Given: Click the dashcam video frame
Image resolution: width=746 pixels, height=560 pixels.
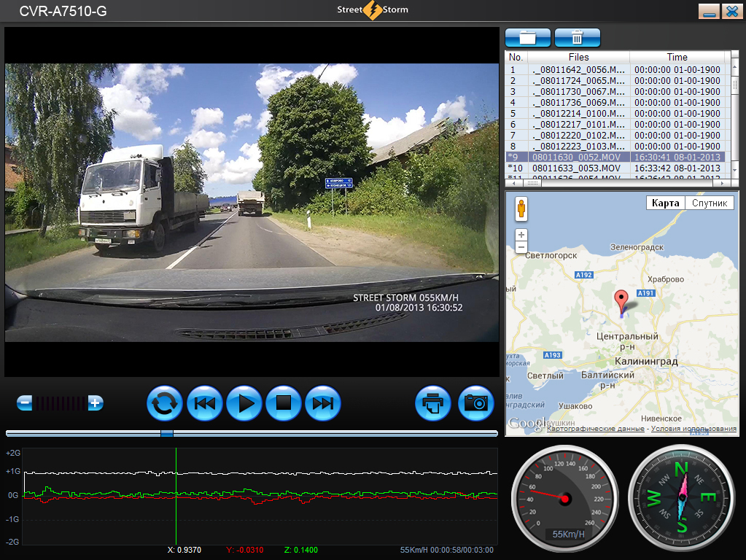Looking at the screenshot, I should [x=252, y=202].
